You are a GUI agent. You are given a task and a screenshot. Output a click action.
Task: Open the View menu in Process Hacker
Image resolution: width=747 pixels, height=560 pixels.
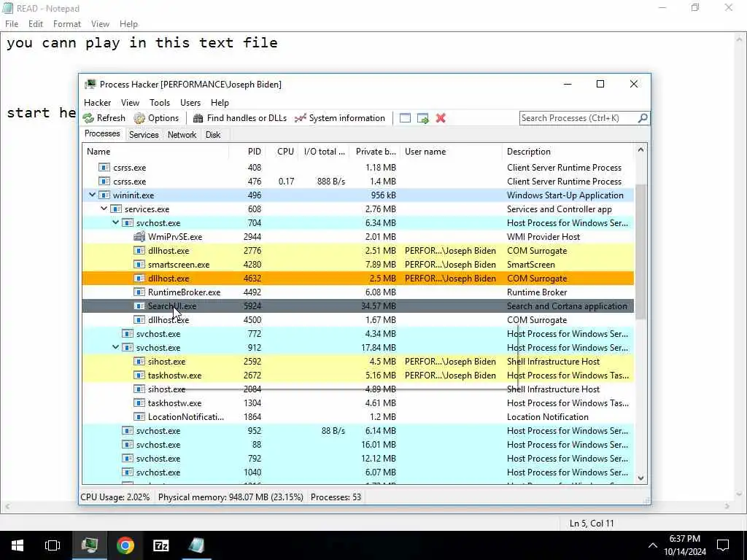coord(130,102)
